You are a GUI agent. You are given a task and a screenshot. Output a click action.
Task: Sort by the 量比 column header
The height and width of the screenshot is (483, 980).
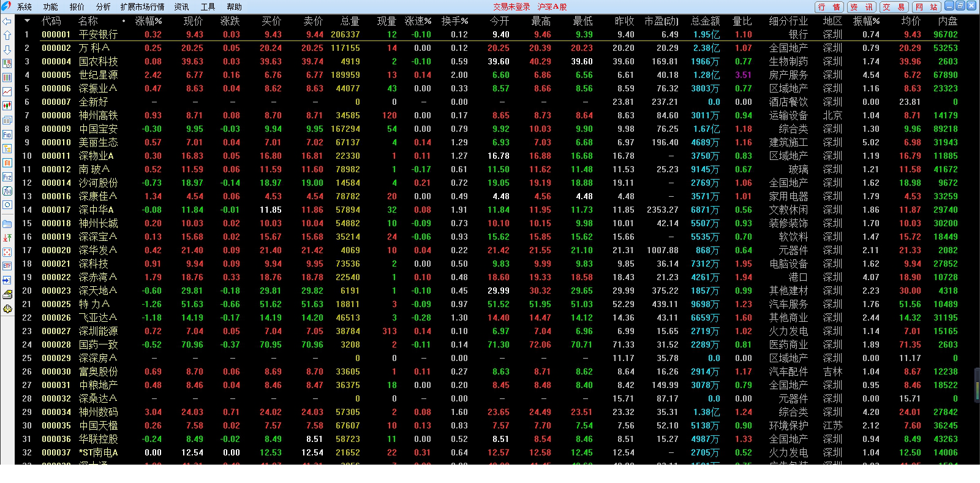tap(742, 21)
